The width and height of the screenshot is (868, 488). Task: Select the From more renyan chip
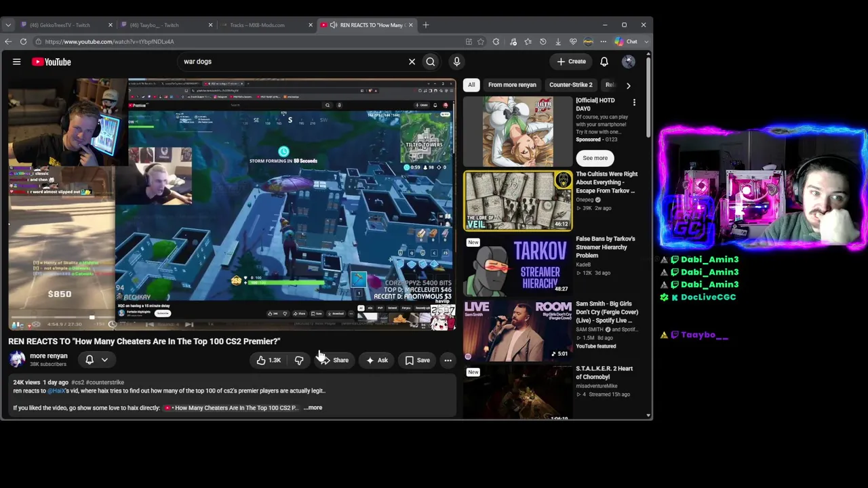(x=512, y=85)
